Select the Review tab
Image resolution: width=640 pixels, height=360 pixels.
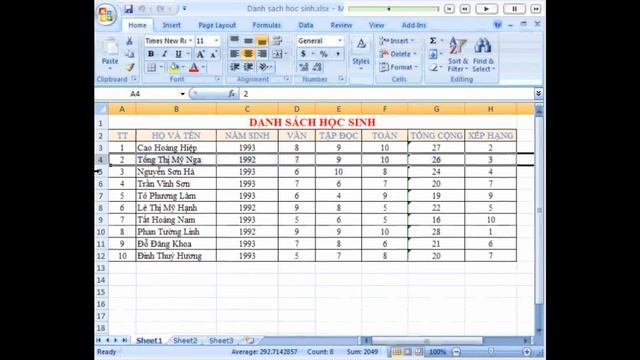click(341, 25)
